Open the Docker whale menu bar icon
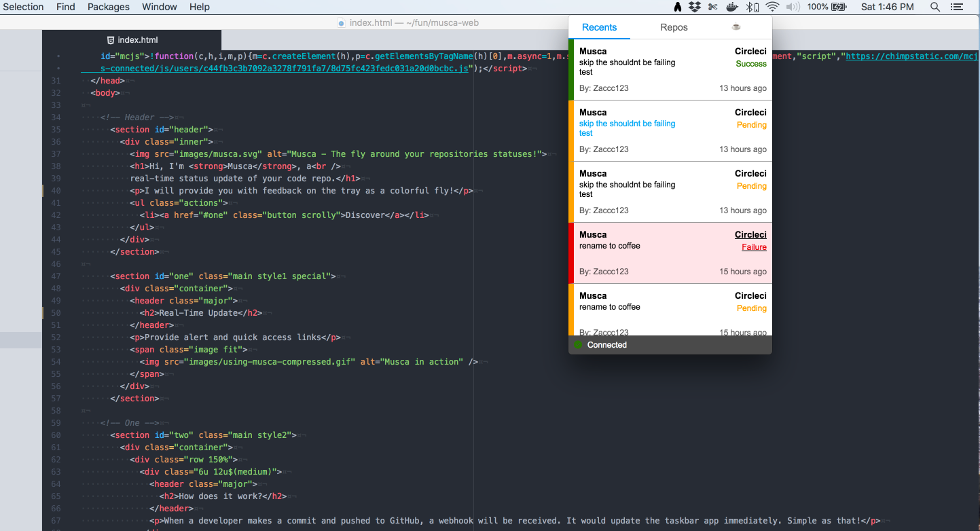This screenshot has width=980, height=531. [x=731, y=7]
